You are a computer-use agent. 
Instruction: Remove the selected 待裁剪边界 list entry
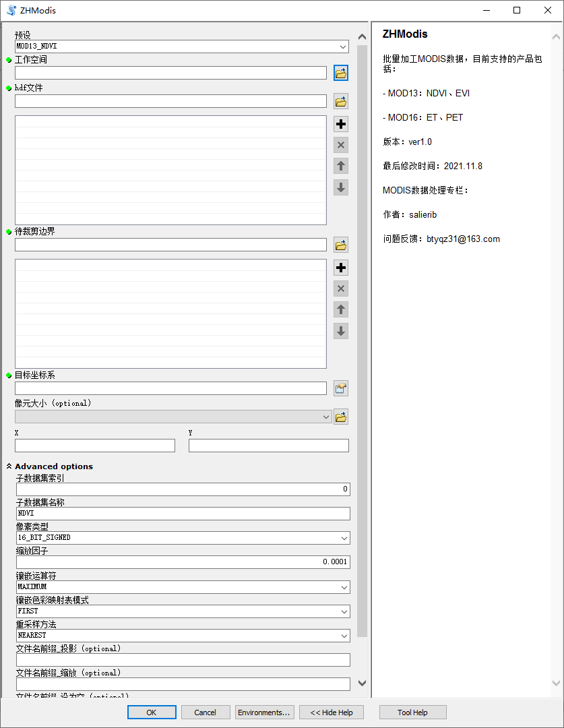tap(341, 289)
